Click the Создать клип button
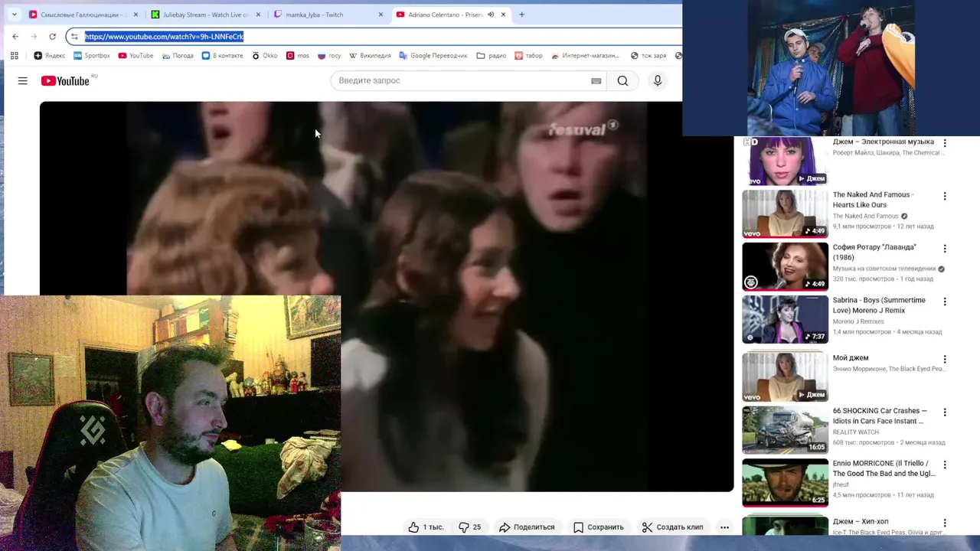This screenshot has width=980, height=551. pyautogui.click(x=672, y=527)
